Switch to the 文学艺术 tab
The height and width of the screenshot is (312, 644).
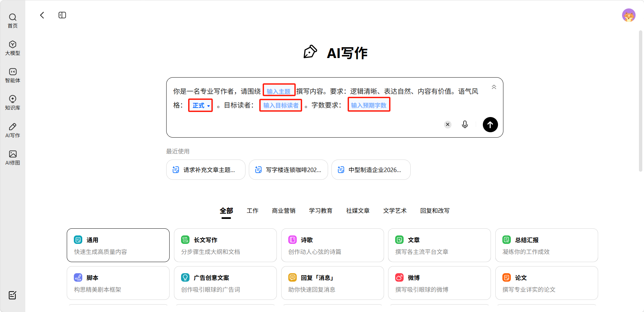(395, 211)
